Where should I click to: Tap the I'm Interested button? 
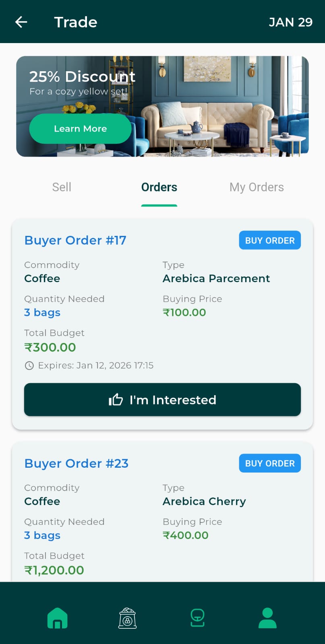point(162,400)
